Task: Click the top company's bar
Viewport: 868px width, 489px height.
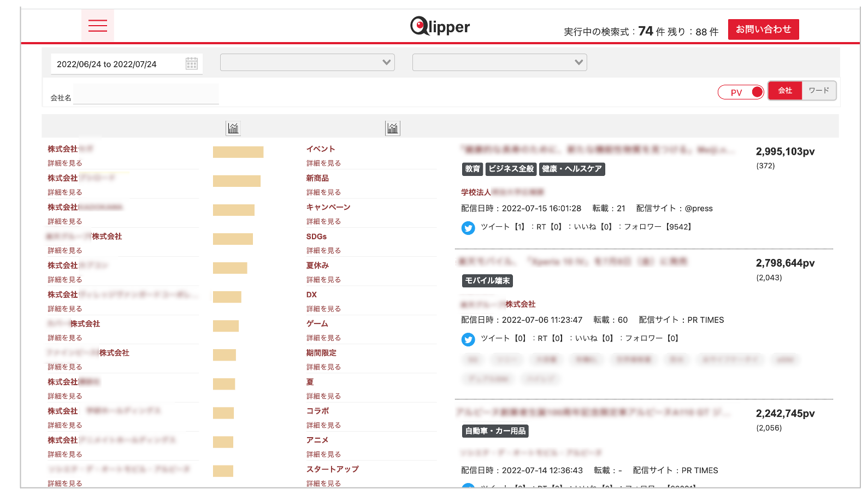Action: [x=238, y=152]
